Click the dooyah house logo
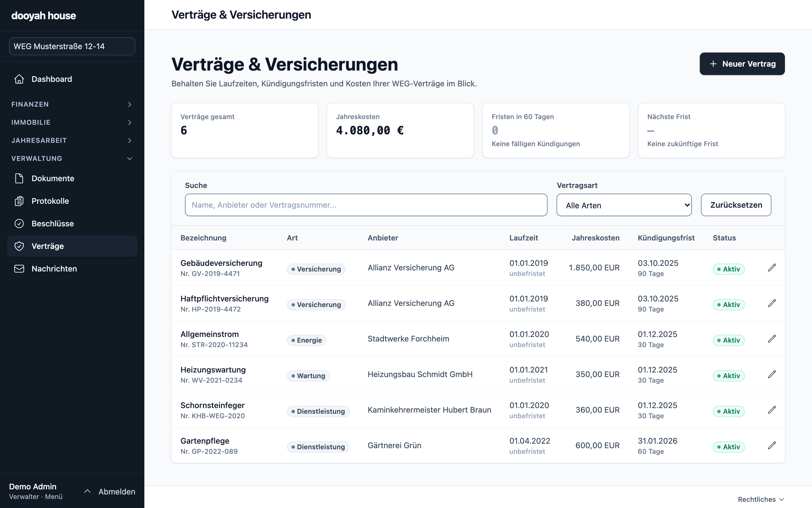Viewport: 812px width, 508px height. 44,16
